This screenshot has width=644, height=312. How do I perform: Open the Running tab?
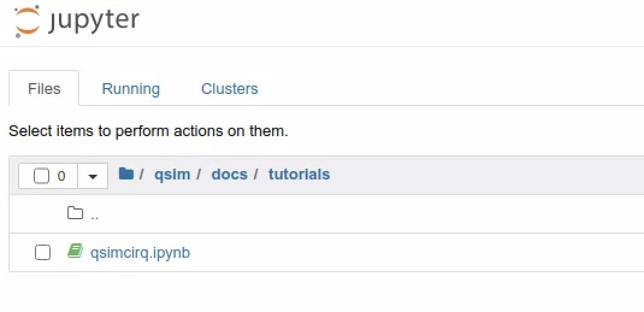pos(131,89)
